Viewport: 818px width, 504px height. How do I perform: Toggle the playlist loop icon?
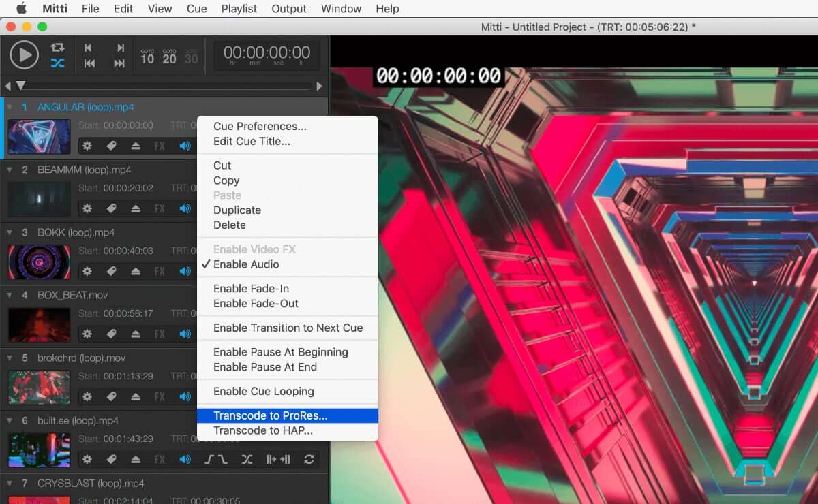(x=58, y=47)
